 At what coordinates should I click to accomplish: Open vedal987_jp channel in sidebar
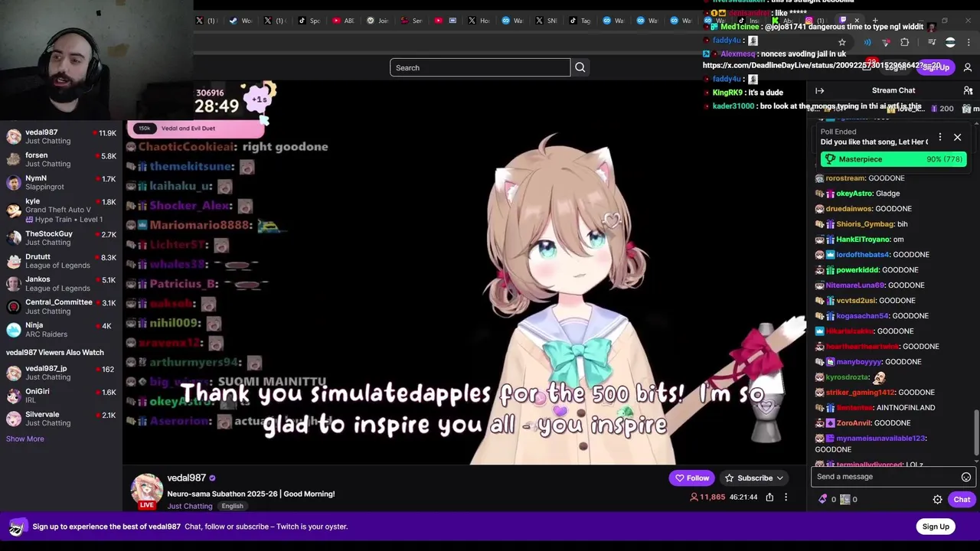(x=61, y=373)
